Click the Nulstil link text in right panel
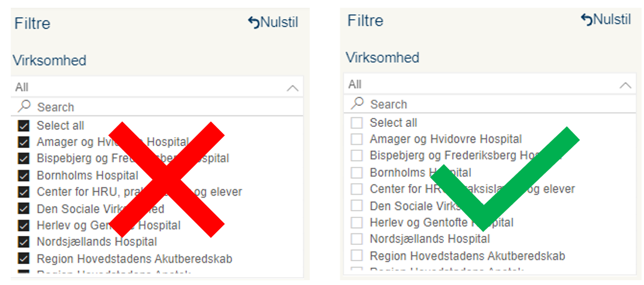644x285 pixels. (612, 19)
